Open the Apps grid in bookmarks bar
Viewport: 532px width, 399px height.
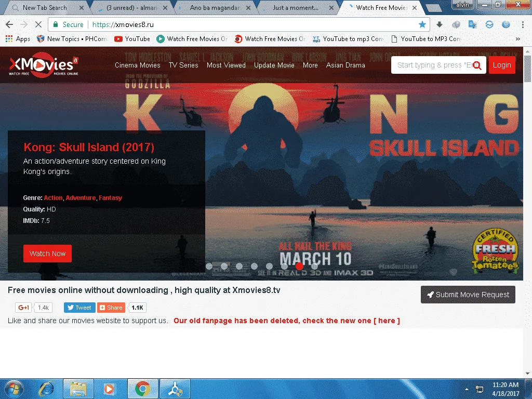click(18, 39)
